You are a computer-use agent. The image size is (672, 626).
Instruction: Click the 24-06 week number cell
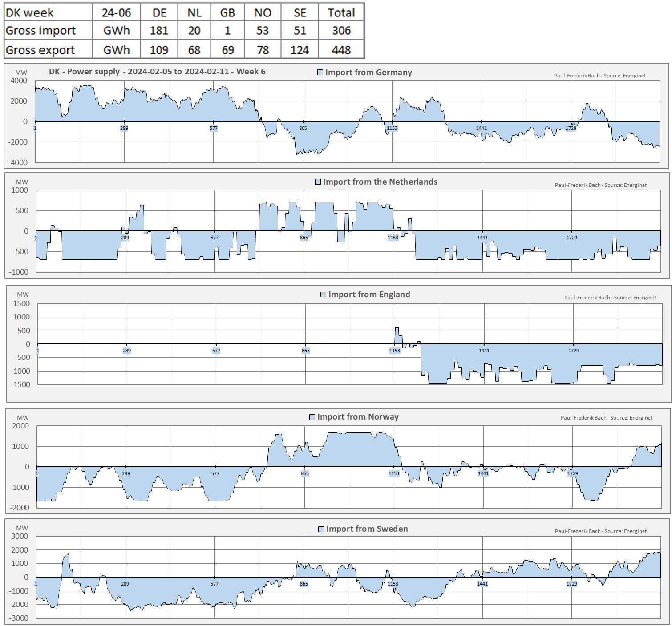[116, 12]
